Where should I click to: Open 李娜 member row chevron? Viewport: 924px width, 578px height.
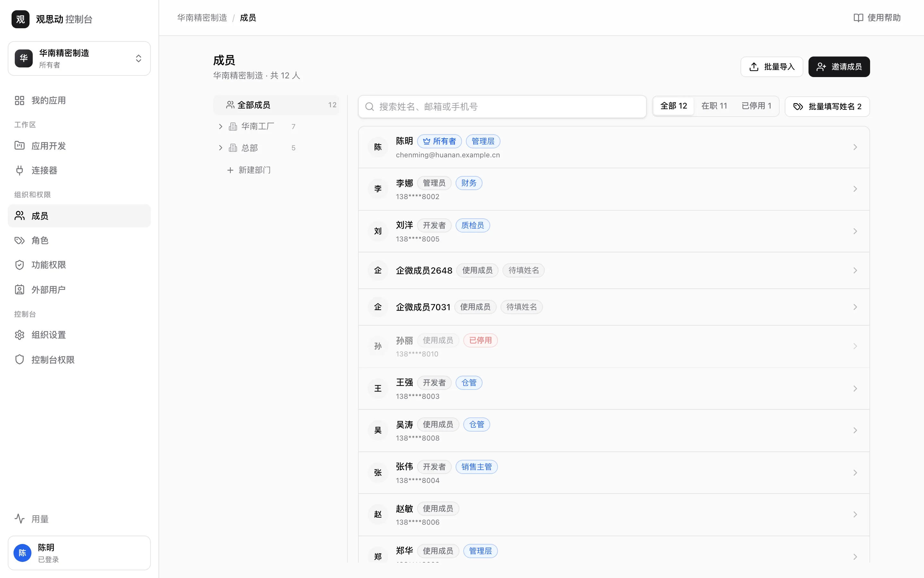coord(855,189)
